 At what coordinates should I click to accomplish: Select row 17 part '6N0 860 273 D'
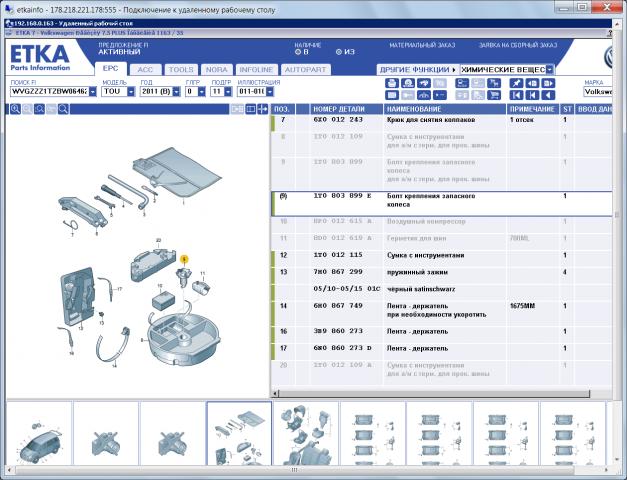coord(343,348)
